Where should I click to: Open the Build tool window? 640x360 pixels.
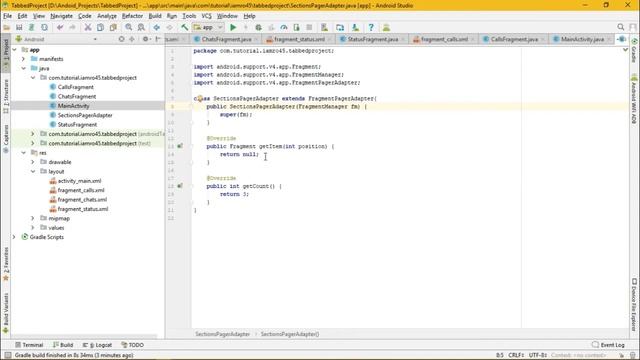(63, 345)
